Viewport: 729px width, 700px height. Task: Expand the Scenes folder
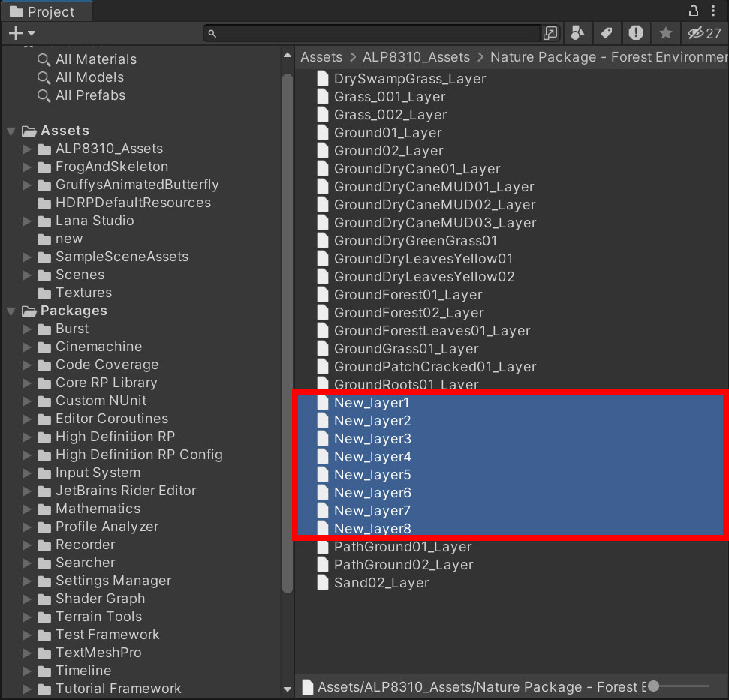26,275
